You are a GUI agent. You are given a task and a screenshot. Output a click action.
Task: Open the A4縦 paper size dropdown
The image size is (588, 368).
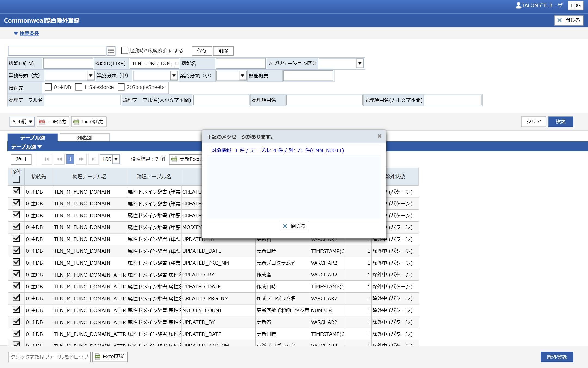[x=30, y=122]
